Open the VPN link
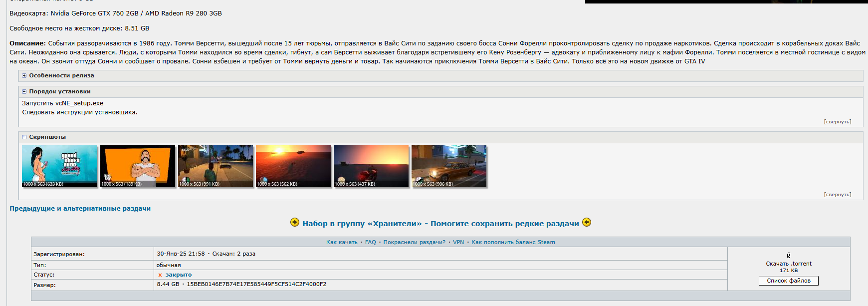 coord(458,243)
